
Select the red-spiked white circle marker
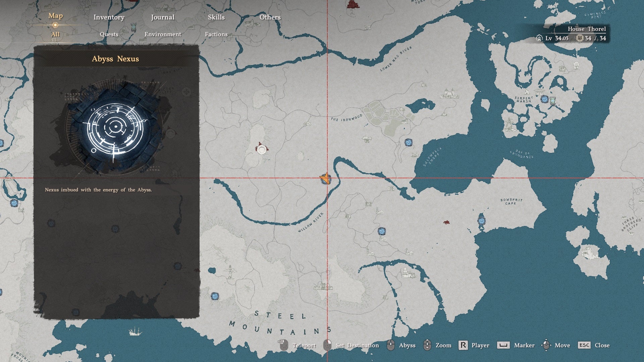(261, 149)
